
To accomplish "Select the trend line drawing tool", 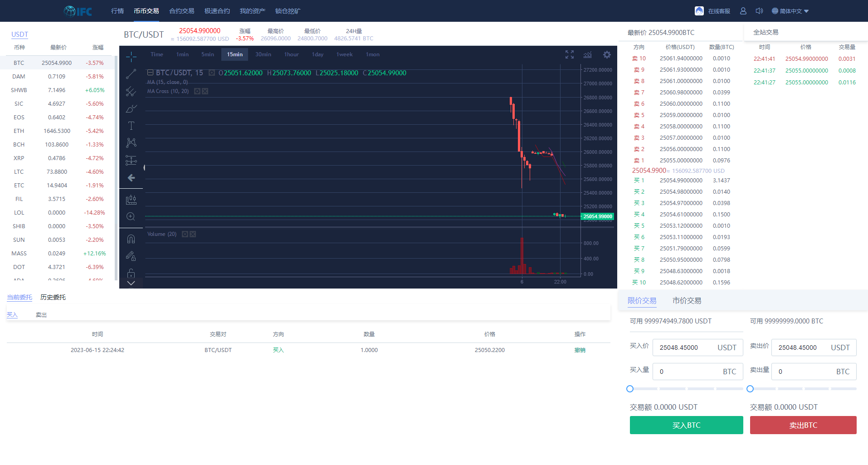I will 131,74.
